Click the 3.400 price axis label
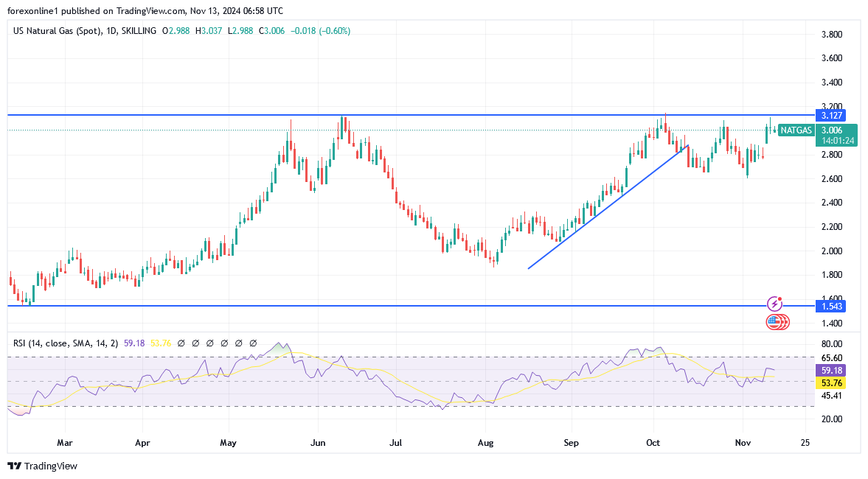This screenshot has width=868, height=479. (831, 83)
